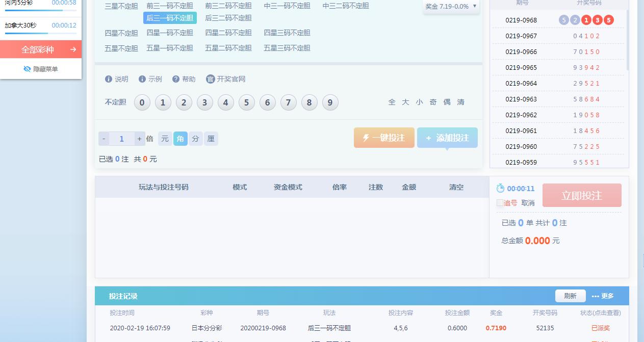Viewport: 644px width, 342px height.
Task: Select 四星三码不定胆 play type
Action: (x=287, y=33)
